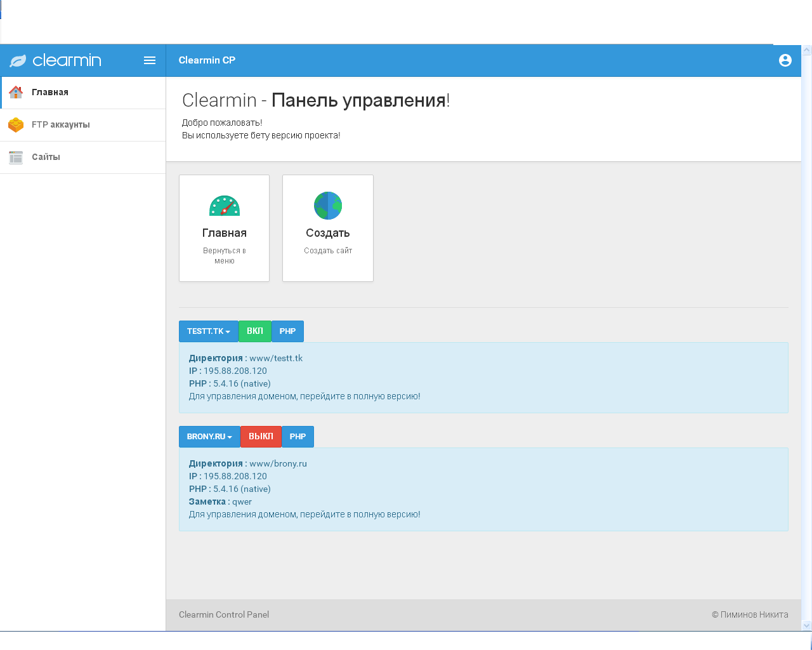Expand the TESTT.TK dropdown button
Screen dimensions: 812x650
coord(208,331)
